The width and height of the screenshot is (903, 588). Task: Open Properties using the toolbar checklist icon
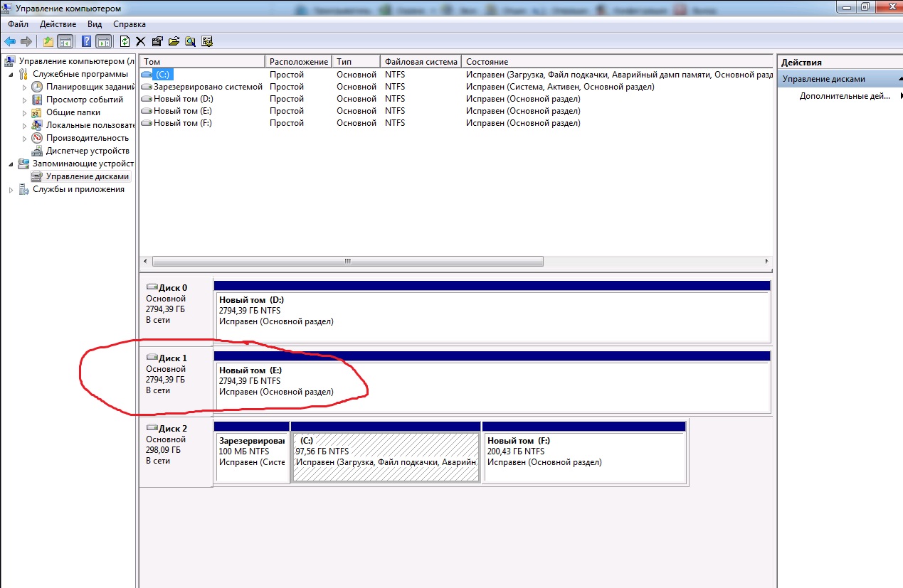click(157, 41)
